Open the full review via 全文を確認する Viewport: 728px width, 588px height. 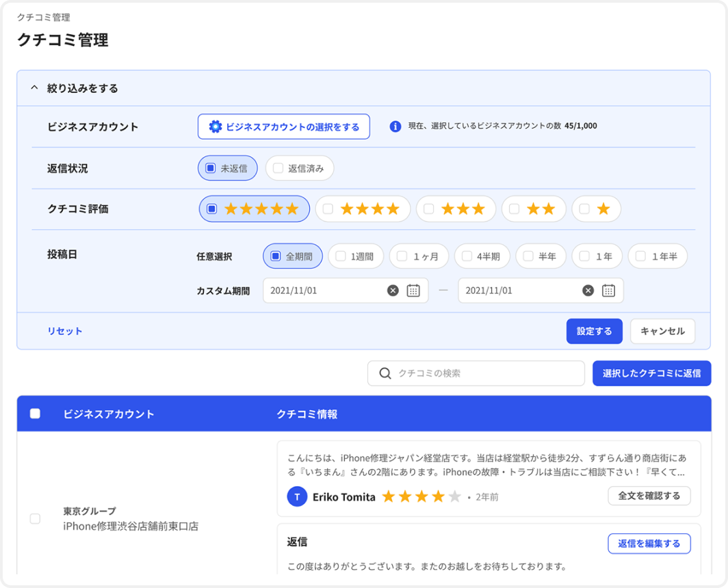tap(649, 496)
